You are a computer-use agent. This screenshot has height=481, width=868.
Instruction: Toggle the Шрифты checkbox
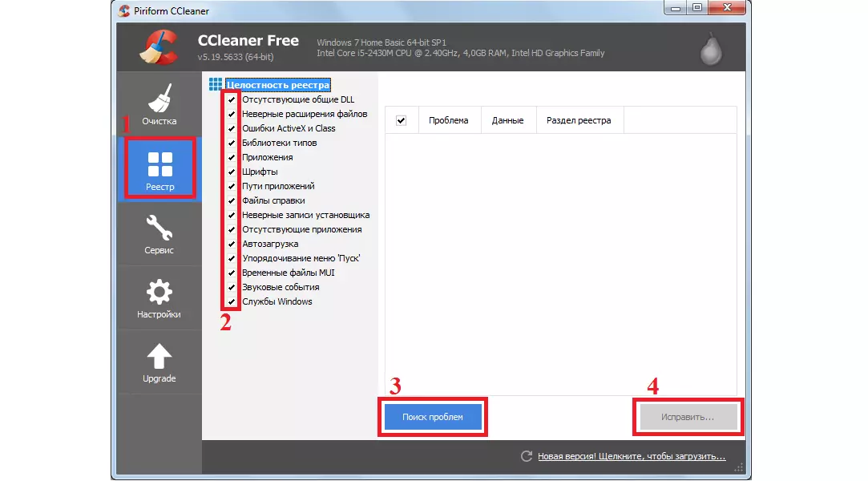coord(232,172)
